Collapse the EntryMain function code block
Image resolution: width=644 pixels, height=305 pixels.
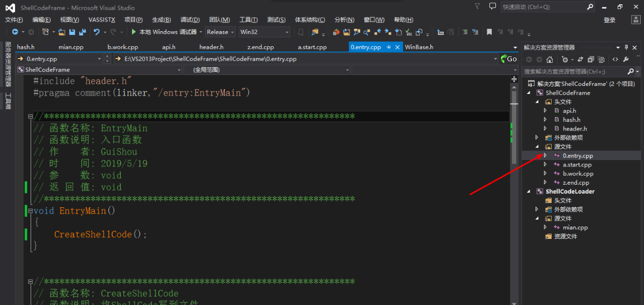coord(30,211)
